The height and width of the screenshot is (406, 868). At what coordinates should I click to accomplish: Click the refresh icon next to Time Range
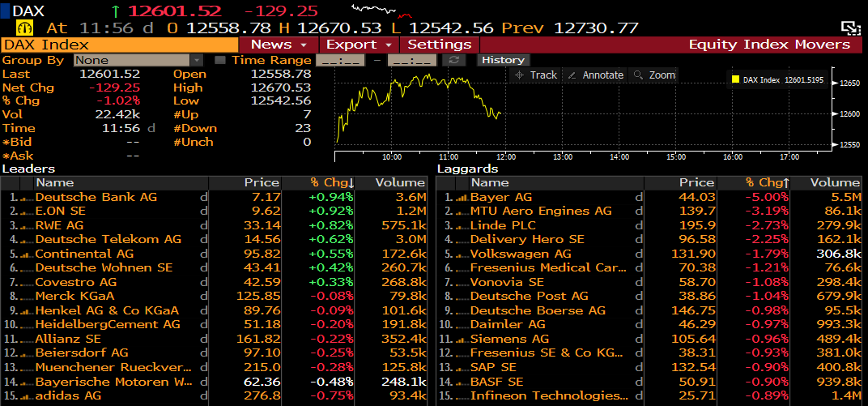tap(453, 60)
